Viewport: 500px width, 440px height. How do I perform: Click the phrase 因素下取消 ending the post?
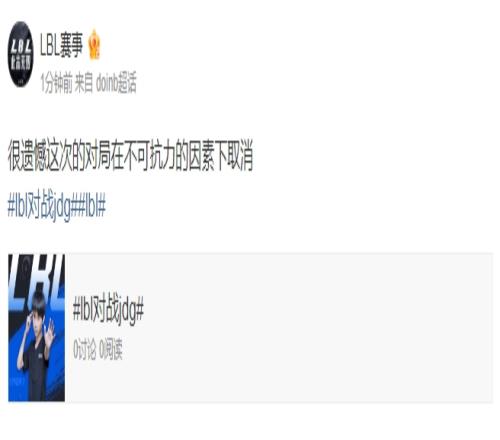click(x=220, y=156)
